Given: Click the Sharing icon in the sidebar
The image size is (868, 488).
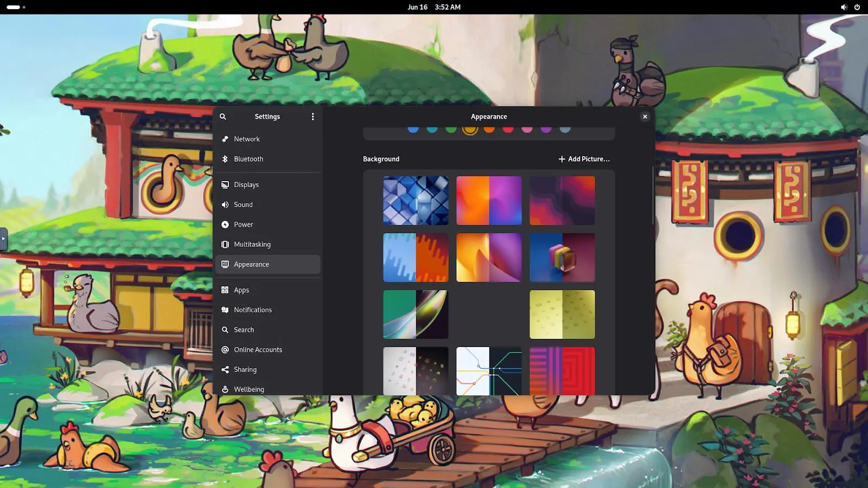Looking at the screenshot, I should 225,370.
